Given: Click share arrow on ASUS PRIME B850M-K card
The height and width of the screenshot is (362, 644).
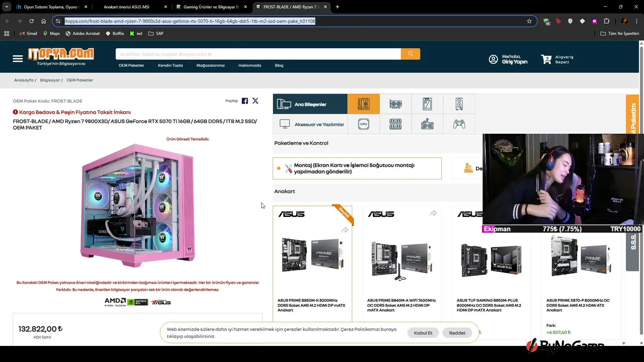Looking at the screenshot, I should pos(345,230).
